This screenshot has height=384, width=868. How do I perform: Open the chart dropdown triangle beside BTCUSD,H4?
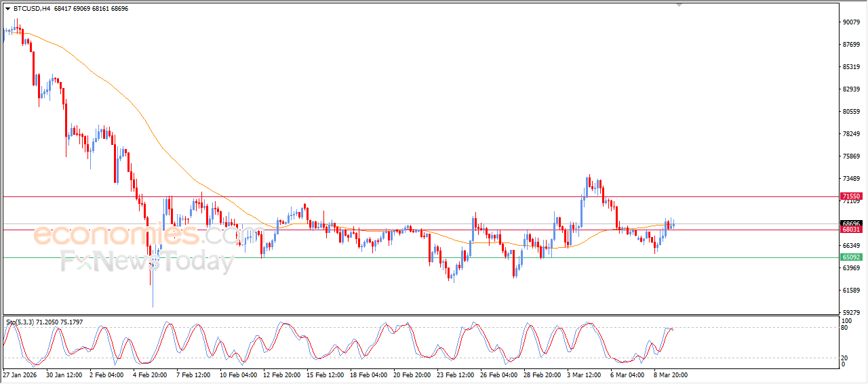[x=7, y=9]
